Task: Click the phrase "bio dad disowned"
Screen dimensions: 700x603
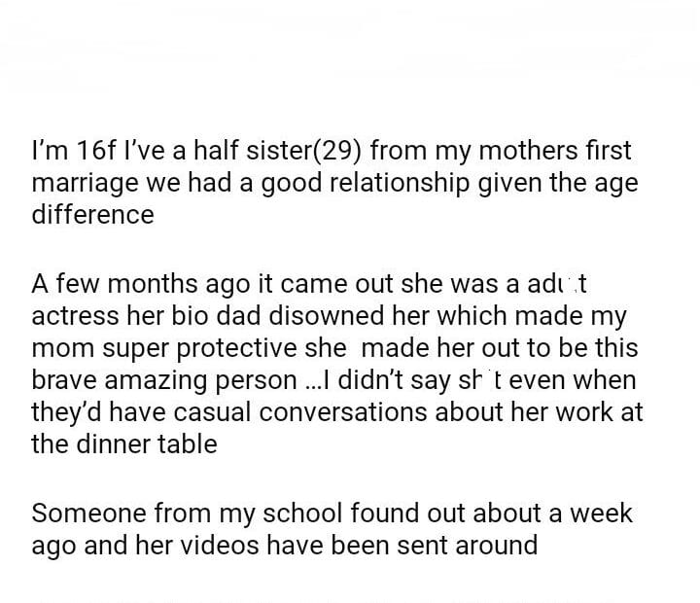Action: click(256, 316)
